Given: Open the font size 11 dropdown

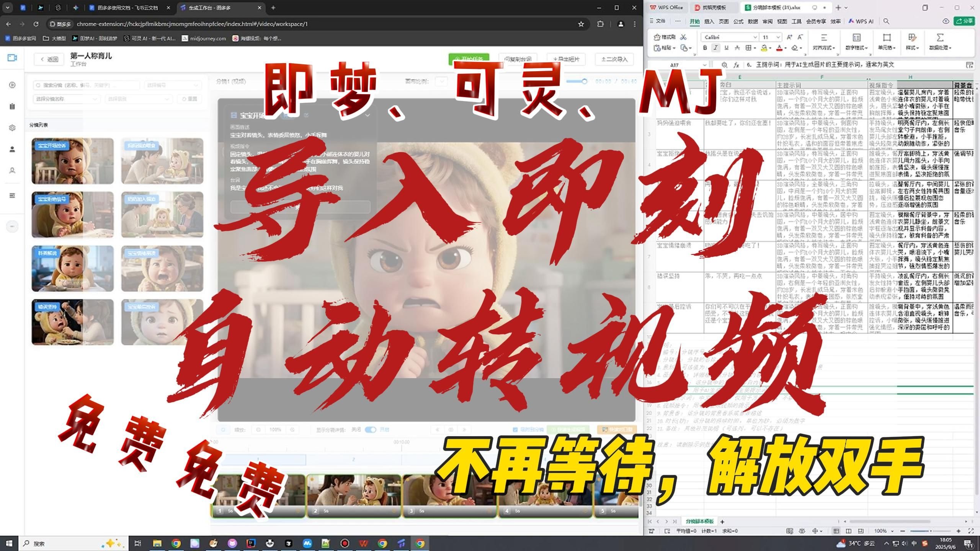Looking at the screenshot, I should point(778,37).
